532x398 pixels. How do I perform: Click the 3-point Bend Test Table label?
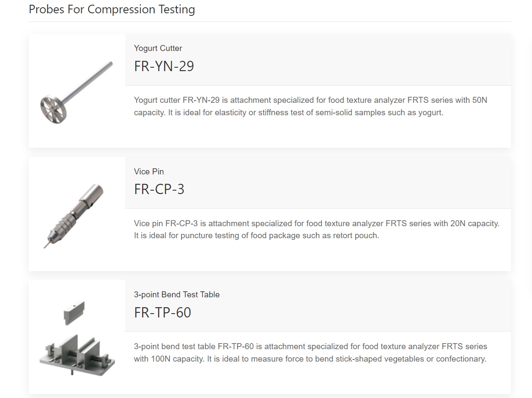click(x=177, y=295)
